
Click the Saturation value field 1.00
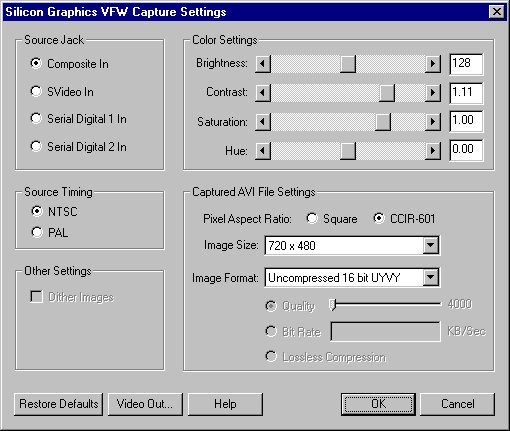[466, 121]
